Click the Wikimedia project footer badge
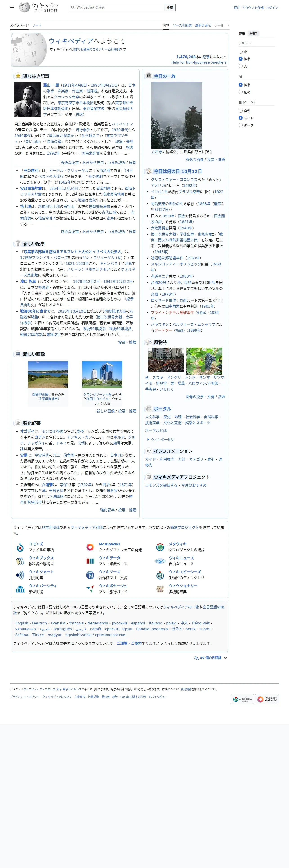The image size is (289, 868). pyautogui.click(x=242, y=699)
